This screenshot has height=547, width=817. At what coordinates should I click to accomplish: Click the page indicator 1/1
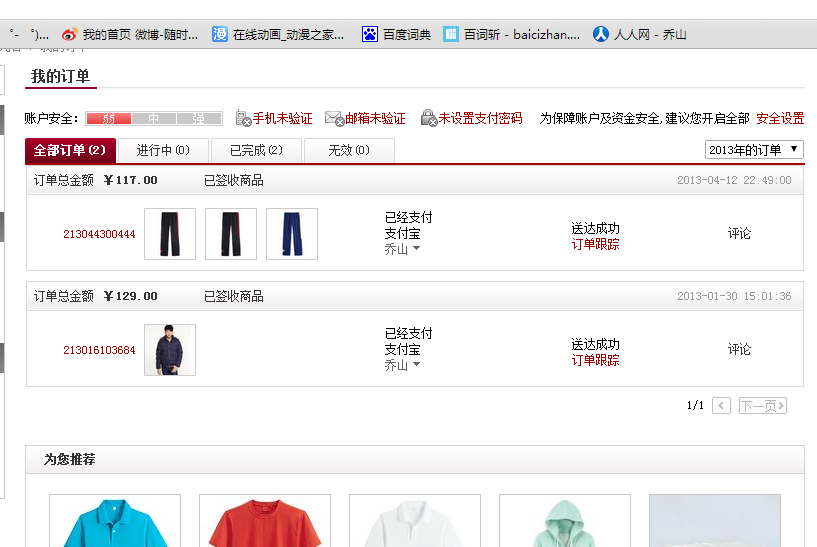tap(695, 405)
